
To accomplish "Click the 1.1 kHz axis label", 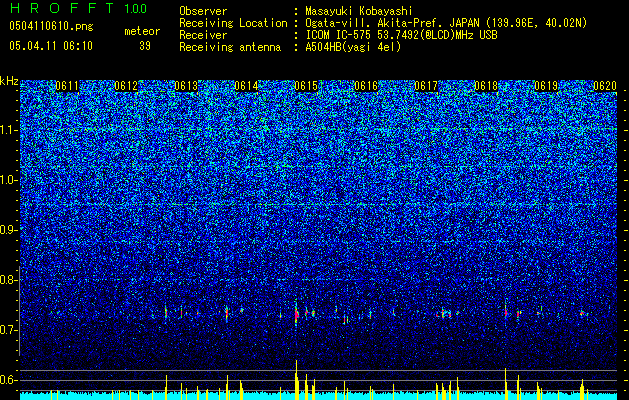I will pyautogui.click(x=9, y=130).
